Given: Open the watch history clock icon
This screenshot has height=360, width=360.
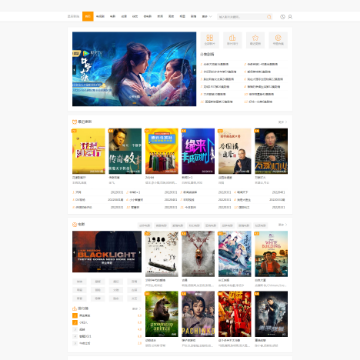Looking at the screenshot, I should 283,17.
